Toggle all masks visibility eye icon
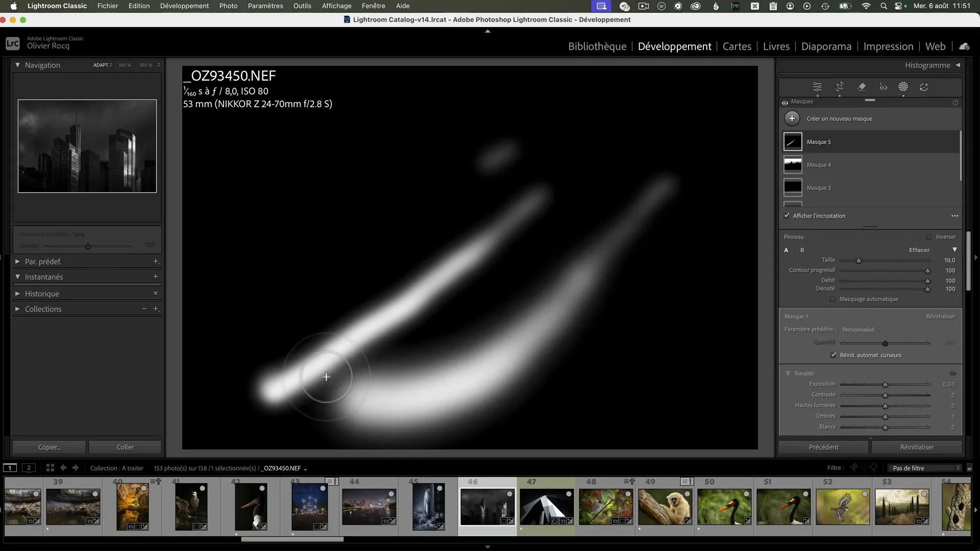 pos(785,103)
